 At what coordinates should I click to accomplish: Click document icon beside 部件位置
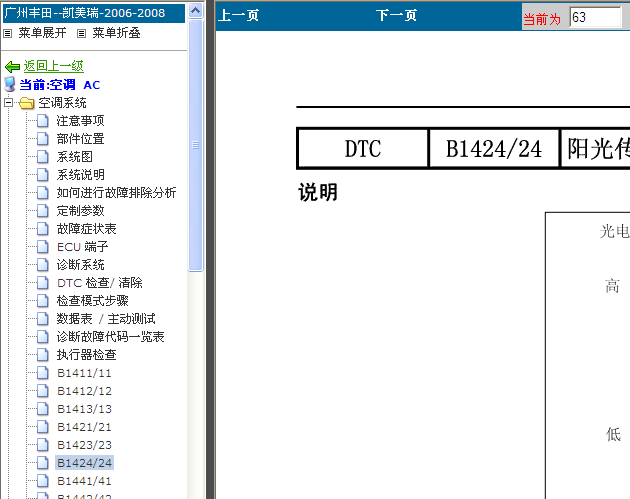point(43,139)
